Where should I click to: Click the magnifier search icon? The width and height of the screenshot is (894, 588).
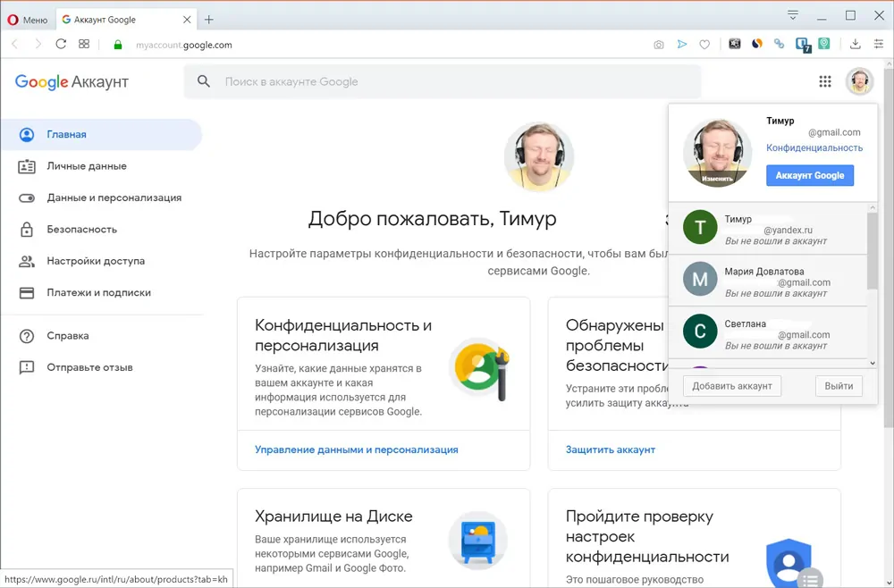[204, 81]
